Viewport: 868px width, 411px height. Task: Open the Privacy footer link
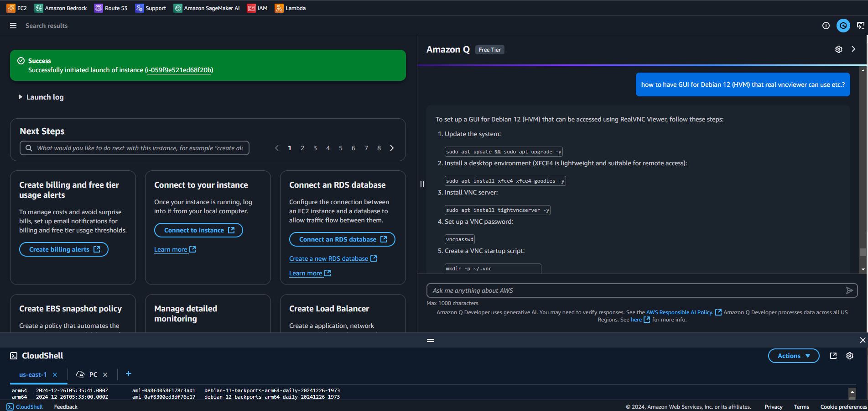pos(774,407)
